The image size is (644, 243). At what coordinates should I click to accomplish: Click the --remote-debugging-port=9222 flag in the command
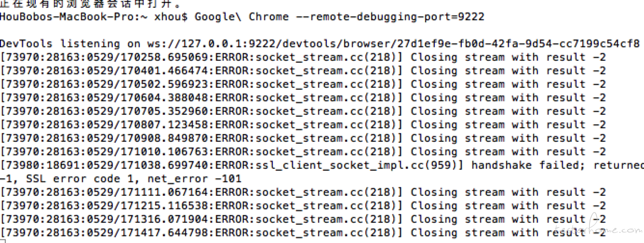(391, 17)
